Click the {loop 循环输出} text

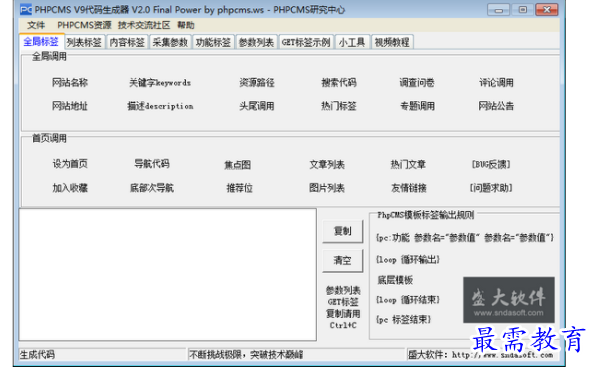[x=408, y=260]
